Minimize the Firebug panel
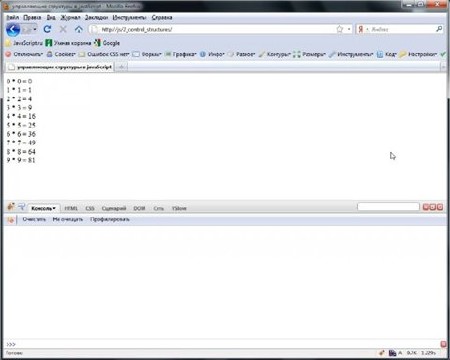450x360 pixels. 426,207
